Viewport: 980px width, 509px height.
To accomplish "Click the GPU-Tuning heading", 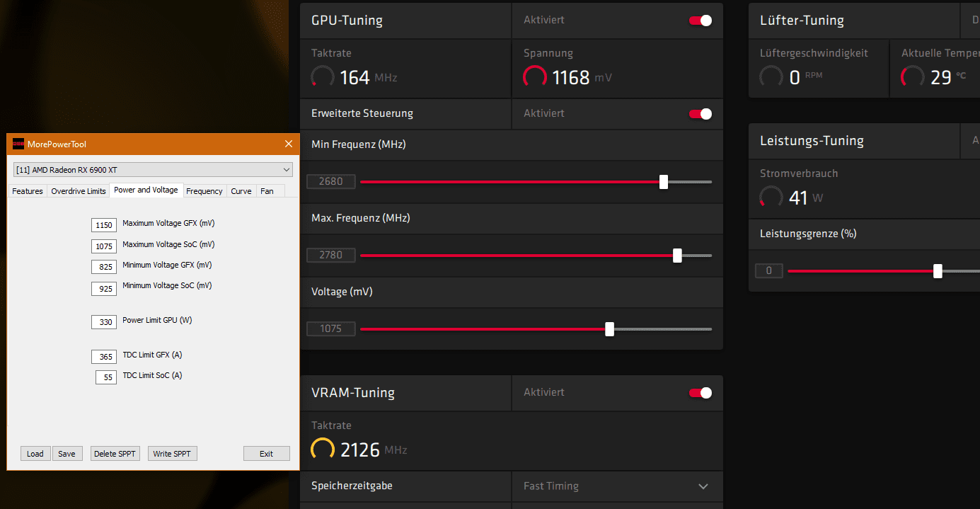I will coord(347,21).
